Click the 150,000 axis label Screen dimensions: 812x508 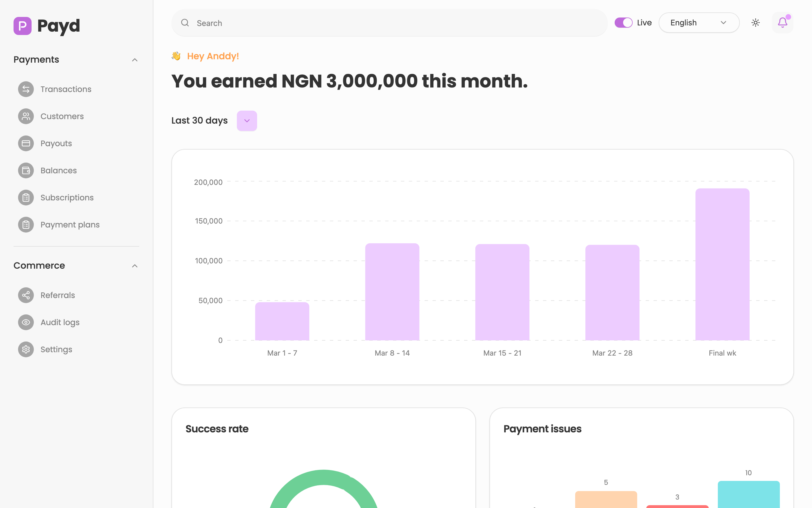tap(209, 221)
